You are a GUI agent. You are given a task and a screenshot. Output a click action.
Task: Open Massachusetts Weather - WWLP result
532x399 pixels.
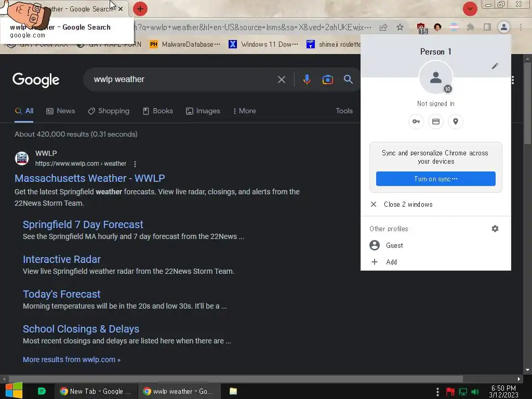click(x=89, y=178)
